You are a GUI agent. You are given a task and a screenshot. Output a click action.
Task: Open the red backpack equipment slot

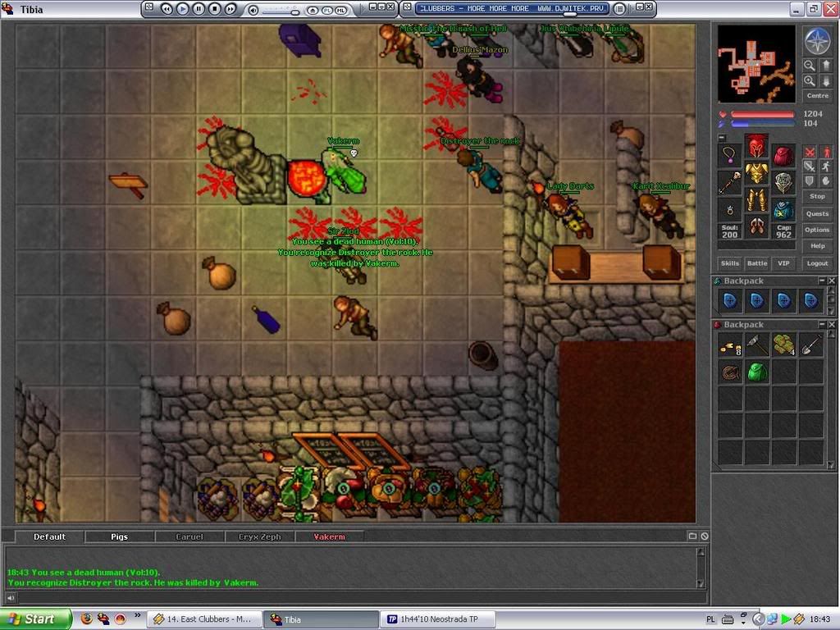783,155
